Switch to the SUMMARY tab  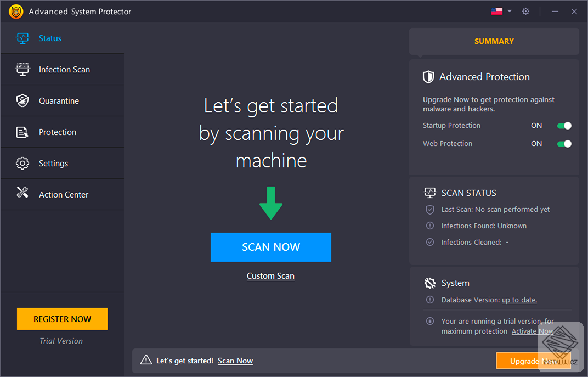click(494, 41)
